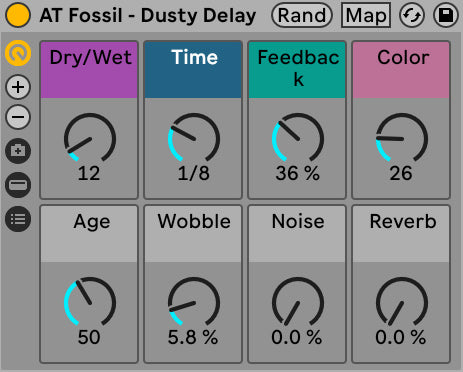Select the purple Dry/Wet macro label
Image resolution: width=463 pixels, height=372 pixels.
[x=89, y=70]
